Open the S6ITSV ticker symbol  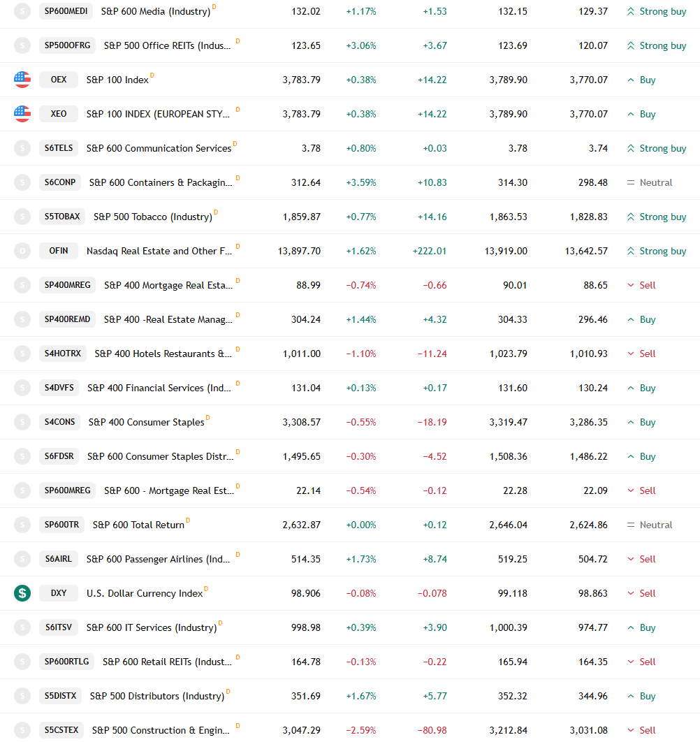(59, 627)
